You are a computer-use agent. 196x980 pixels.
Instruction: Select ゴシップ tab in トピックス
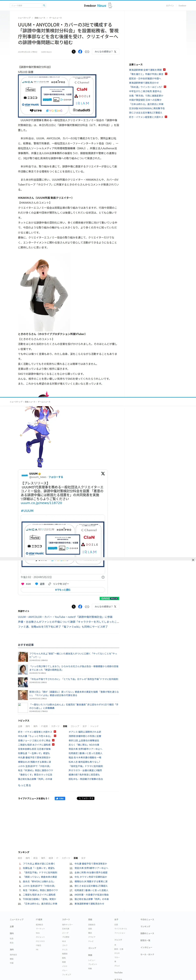(75, 726)
